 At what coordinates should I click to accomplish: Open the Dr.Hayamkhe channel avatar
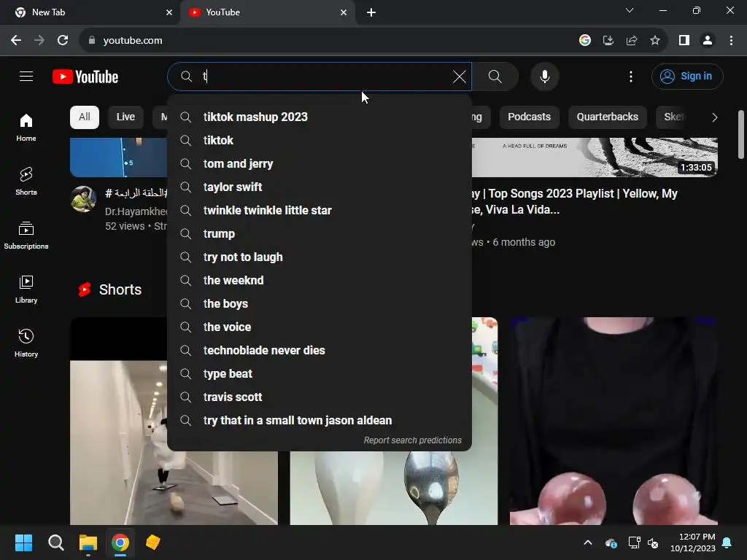(x=83, y=199)
